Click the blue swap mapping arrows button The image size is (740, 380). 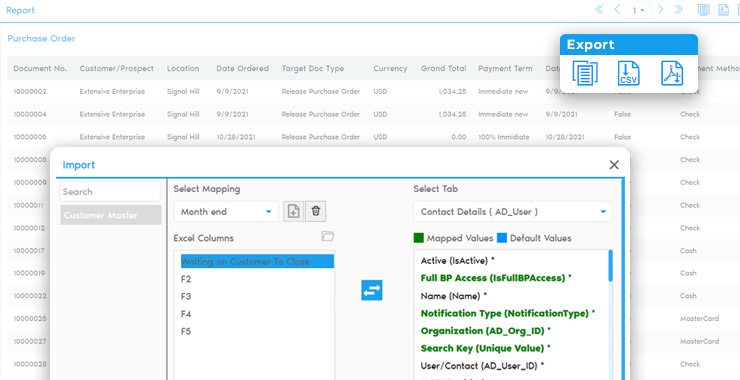pyautogui.click(x=372, y=290)
